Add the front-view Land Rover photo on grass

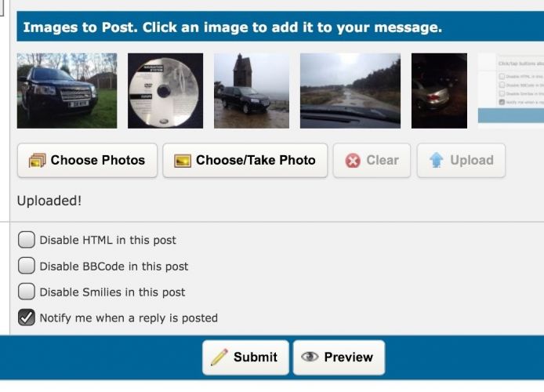(x=67, y=90)
